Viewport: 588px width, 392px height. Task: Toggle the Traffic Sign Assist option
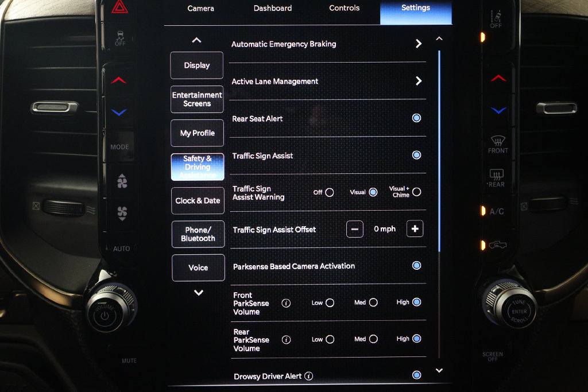(x=416, y=155)
